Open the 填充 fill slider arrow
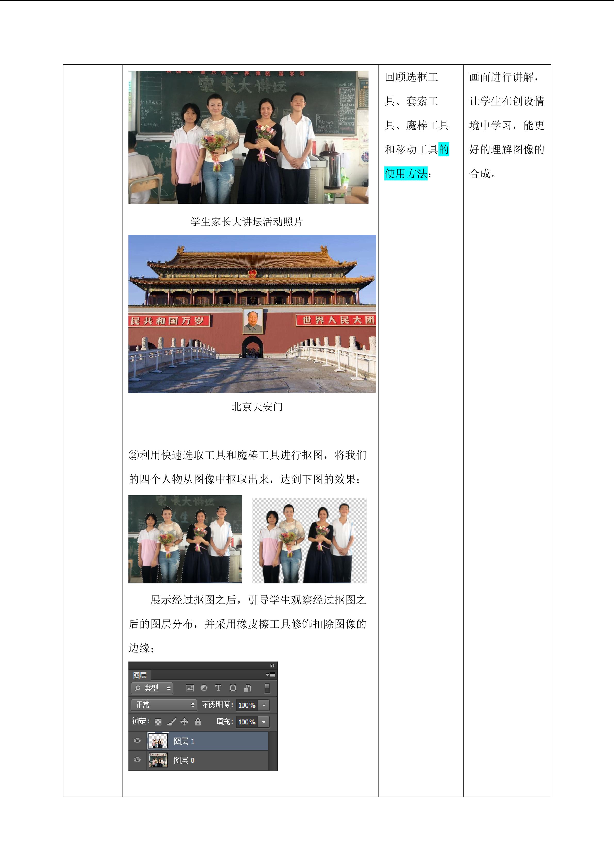614x868 pixels. tap(264, 722)
